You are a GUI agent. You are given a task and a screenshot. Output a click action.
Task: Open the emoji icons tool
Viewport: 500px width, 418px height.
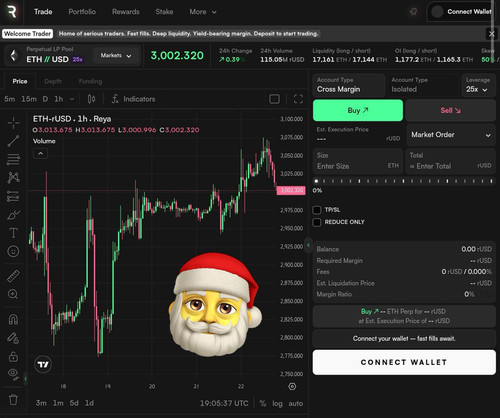tap(13, 251)
